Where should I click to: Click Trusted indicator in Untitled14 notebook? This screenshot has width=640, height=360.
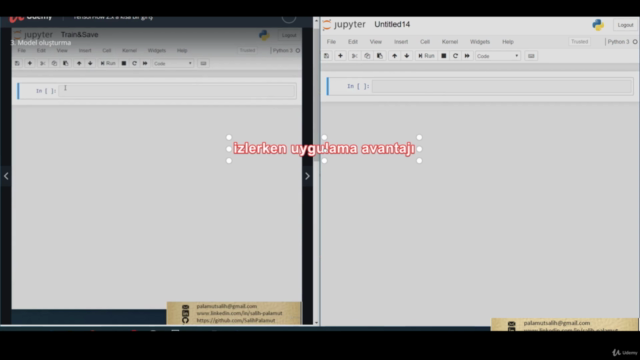pyautogui.click(x=579, y=42)
